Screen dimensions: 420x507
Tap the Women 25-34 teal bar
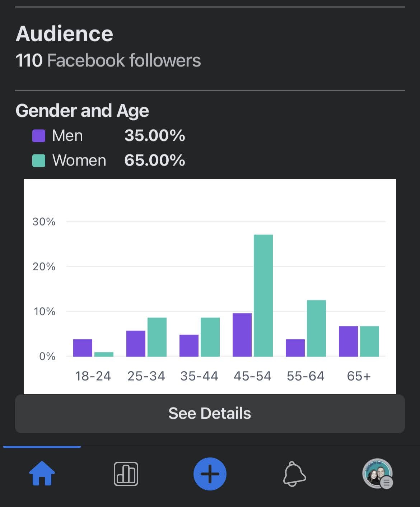click(157, 337)
